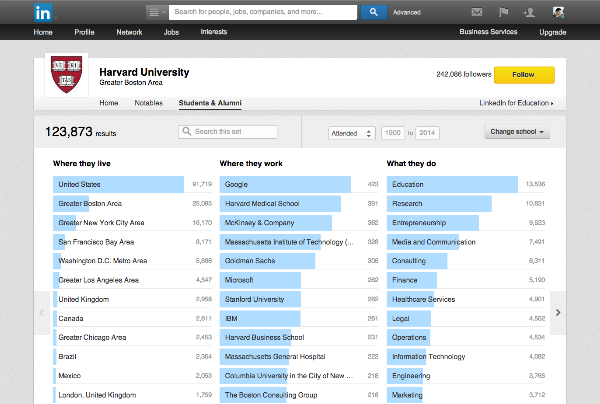The width and height of the screenshot is (600, 404).
Task: Click the Search this set field
Action: 228,132
